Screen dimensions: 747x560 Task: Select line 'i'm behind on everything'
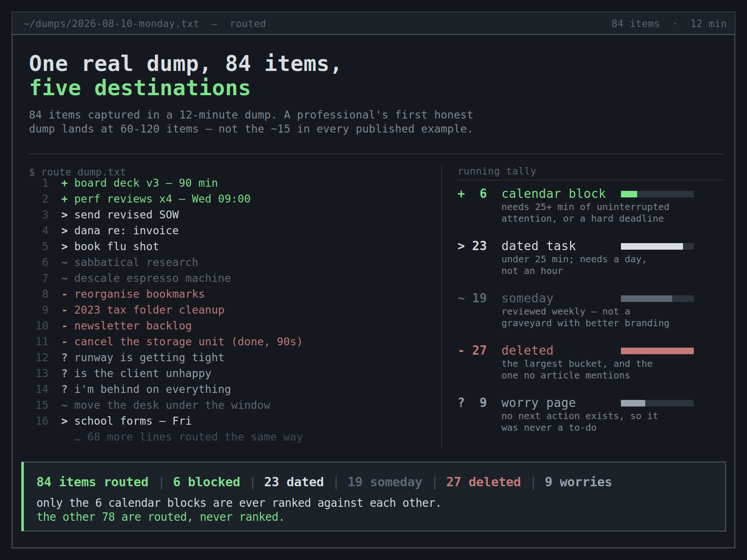pyautogui.click(x=153, y=389)
